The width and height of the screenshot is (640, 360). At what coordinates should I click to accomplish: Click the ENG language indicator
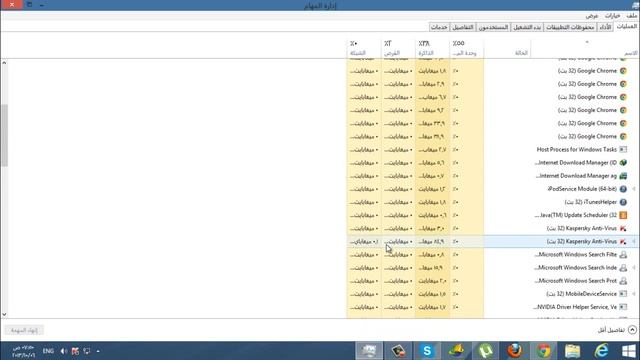click(x=48, y=351)
